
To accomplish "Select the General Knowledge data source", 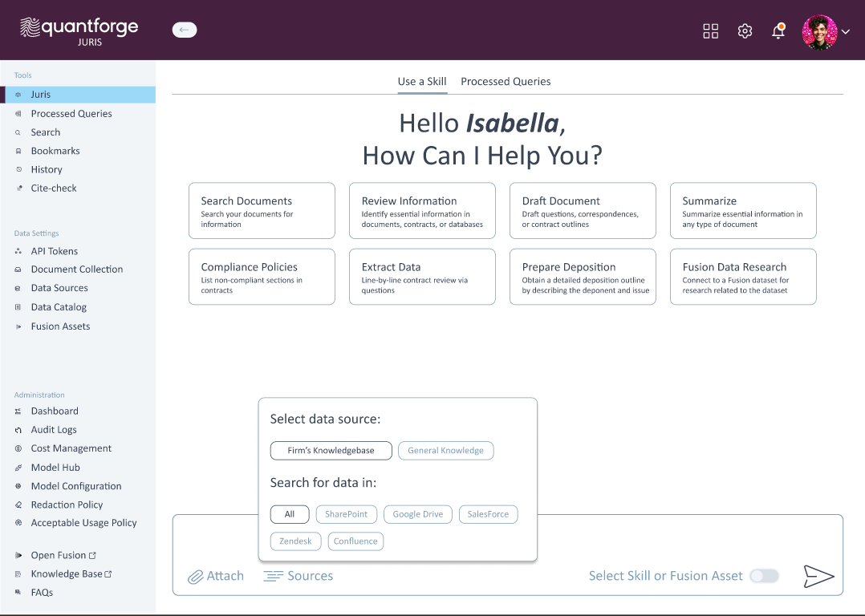I will (445, 451).
